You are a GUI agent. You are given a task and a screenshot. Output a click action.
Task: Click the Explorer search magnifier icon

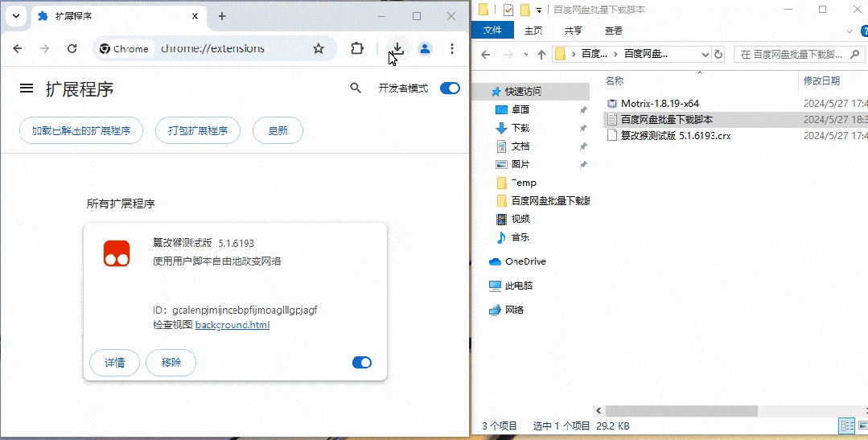coord(855,54)
